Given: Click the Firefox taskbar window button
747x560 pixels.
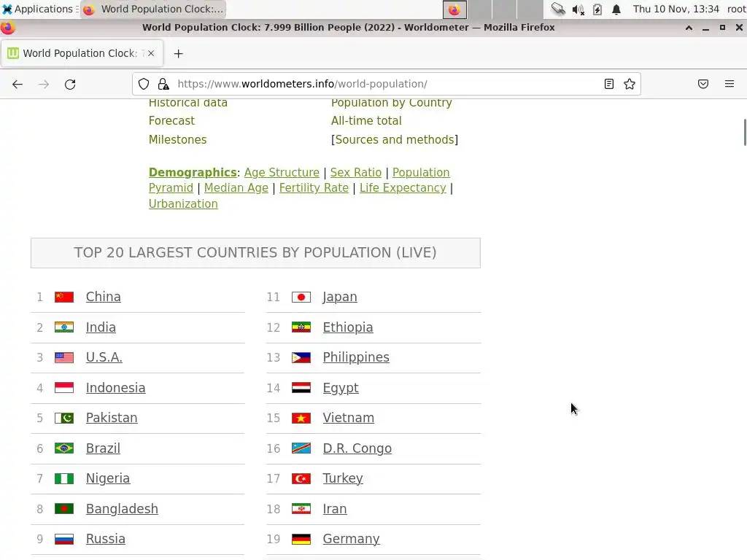Looking at the screenshot, I should pos(152,9).
